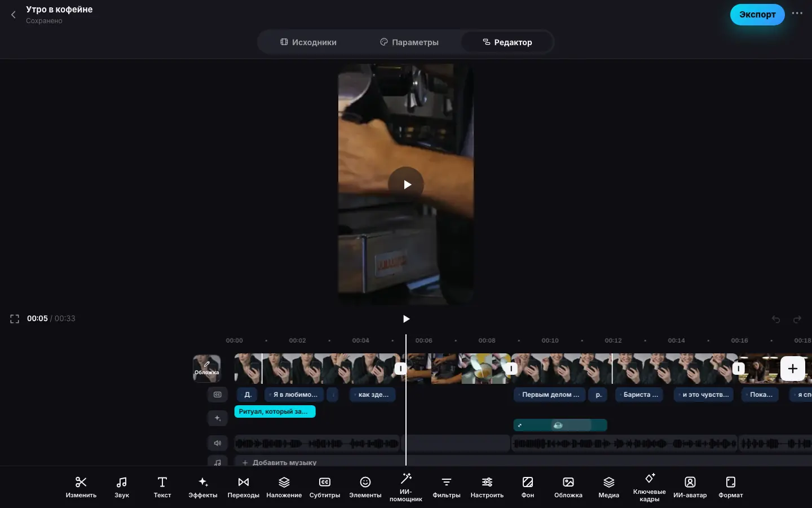The width and height of the screenshot is (812, 508).
Task: Toggle the subtitles track icon
Action: click(218, 395)
